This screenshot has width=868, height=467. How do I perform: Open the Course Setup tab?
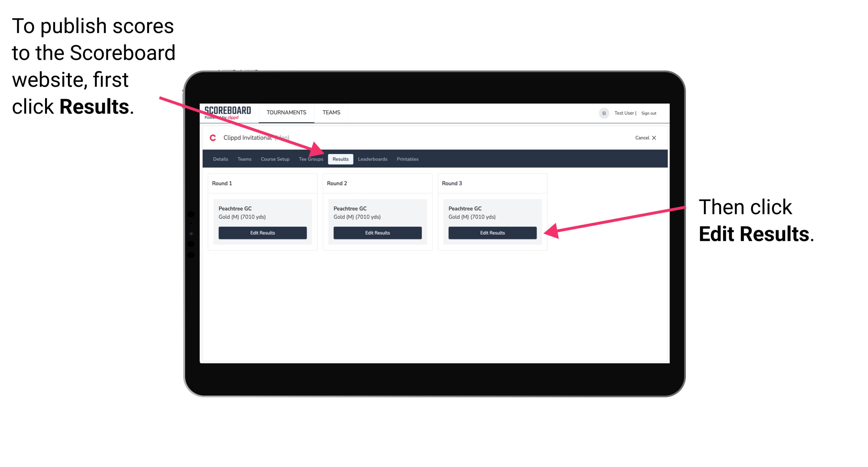point(275,159)
